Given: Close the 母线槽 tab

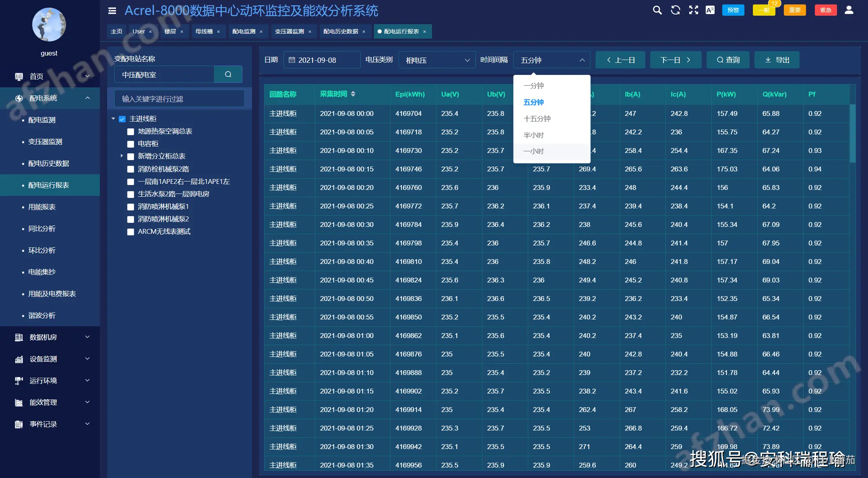Looking at the screenshot, I should click(x=218, y=32).
